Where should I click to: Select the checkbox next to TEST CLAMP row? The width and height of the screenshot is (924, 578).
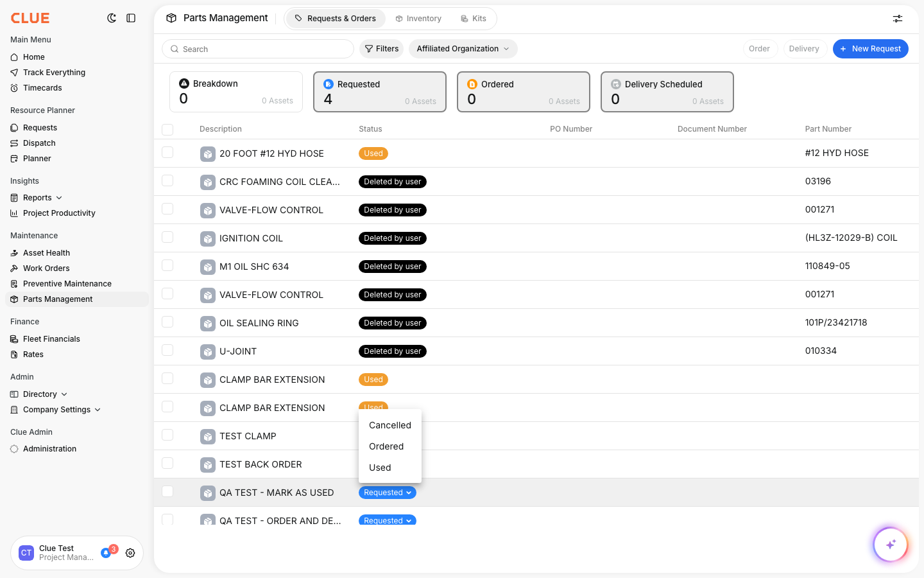(167, 435)
